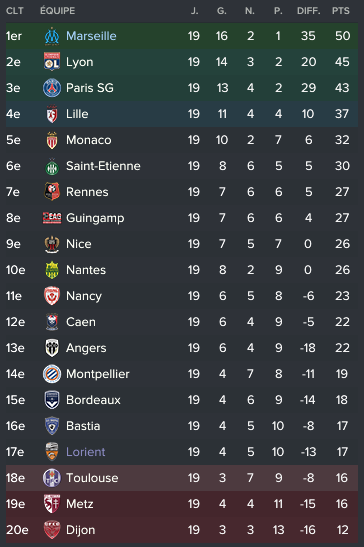Open the Marseille team link

(91, 36)
